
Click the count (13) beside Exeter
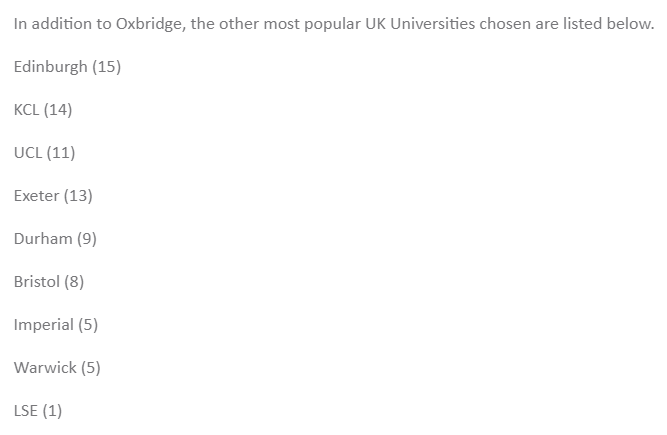78,196
